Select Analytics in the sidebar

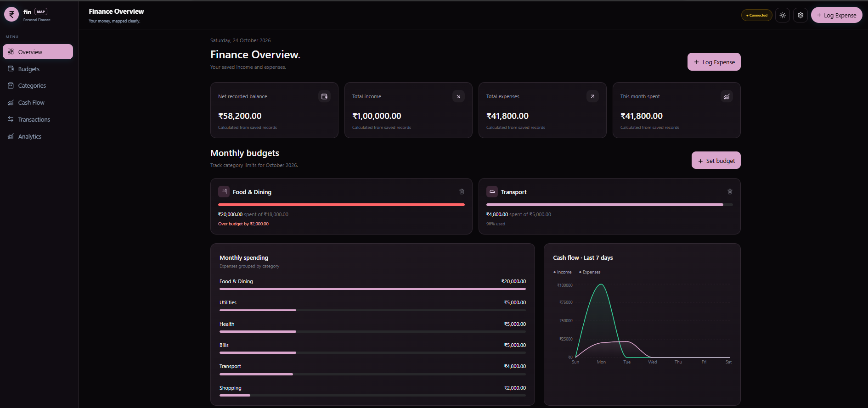38,136
